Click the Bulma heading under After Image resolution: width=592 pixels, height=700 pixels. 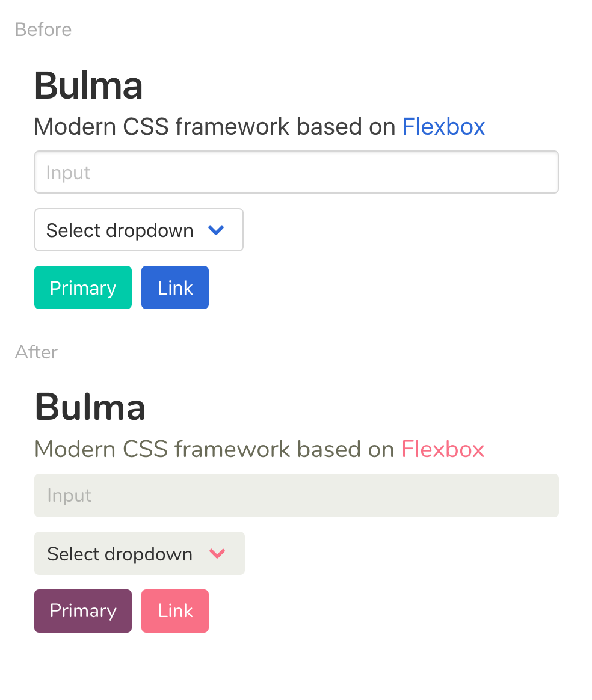coord(90,407)
